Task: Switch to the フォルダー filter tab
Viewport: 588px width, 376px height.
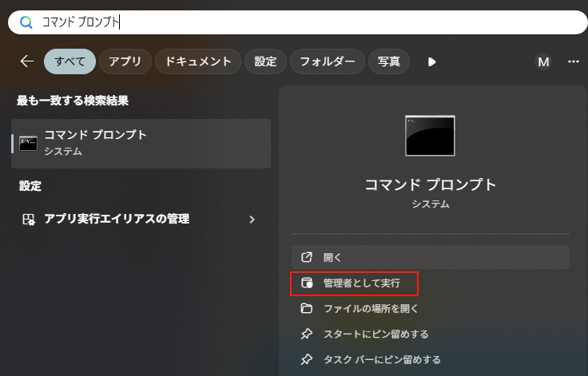Action: 328,61
